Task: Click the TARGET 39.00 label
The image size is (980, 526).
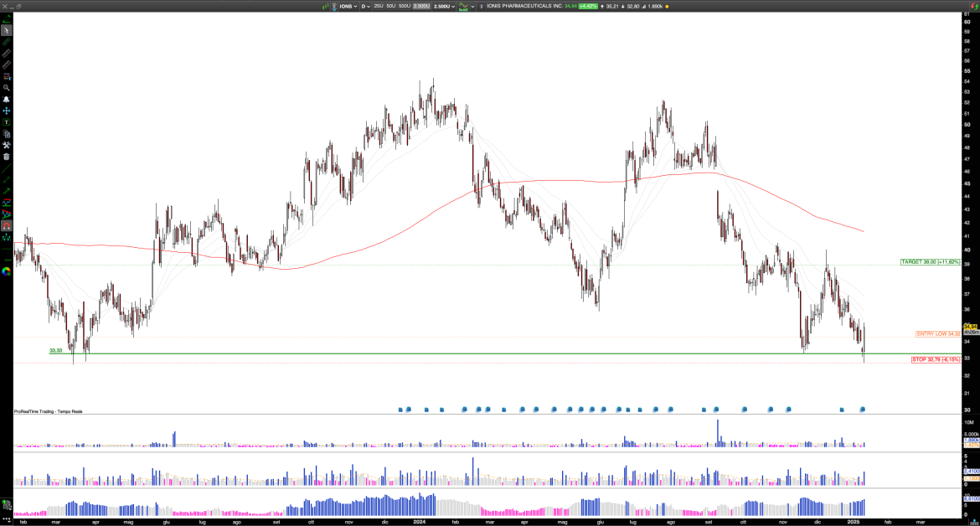Action: point(930,262)
